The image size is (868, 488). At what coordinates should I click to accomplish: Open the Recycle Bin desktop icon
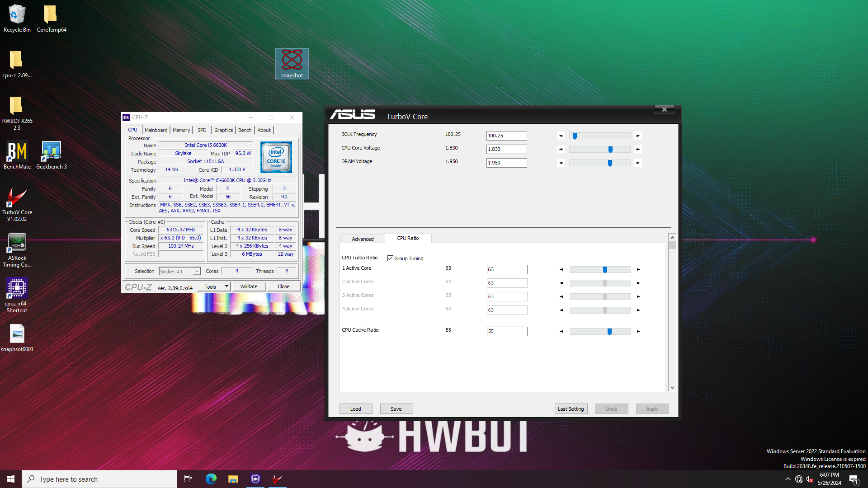click(x=17, y=18)
